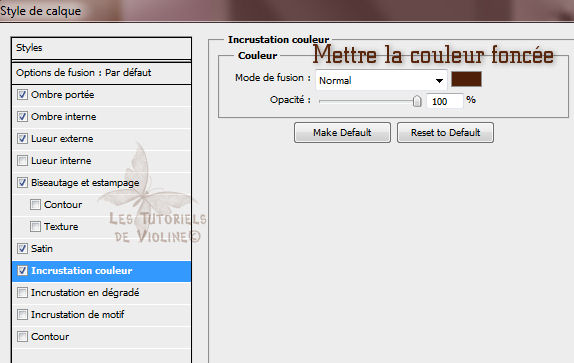Open the Incrustation de motif settings row
574x363 pixels.
coord(101,314)
